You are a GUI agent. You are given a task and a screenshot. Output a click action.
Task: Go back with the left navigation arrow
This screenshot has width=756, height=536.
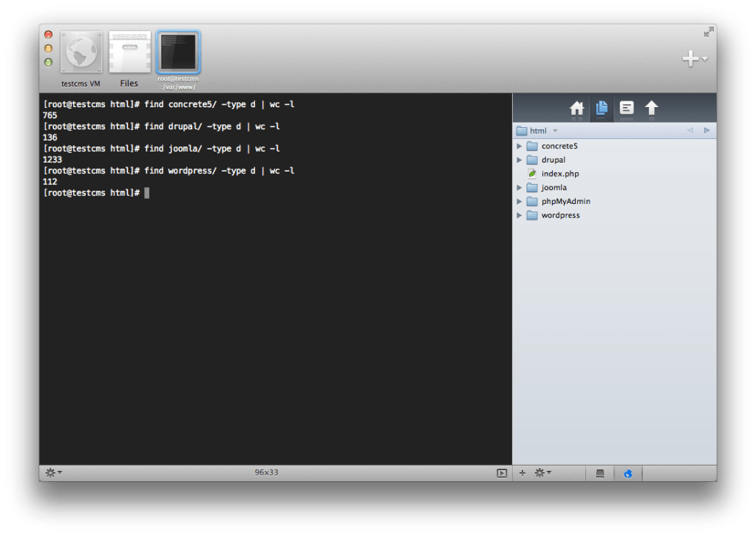point(689,131)
